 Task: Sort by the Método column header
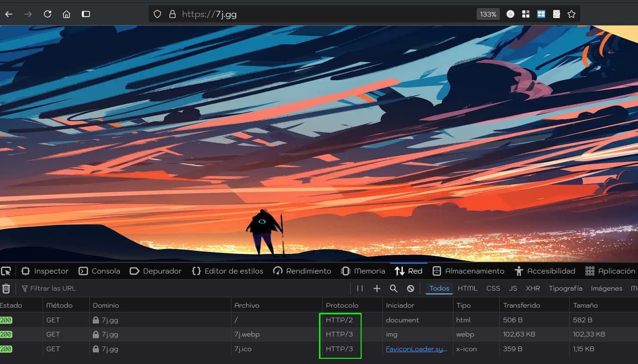(x=66, y=305)
